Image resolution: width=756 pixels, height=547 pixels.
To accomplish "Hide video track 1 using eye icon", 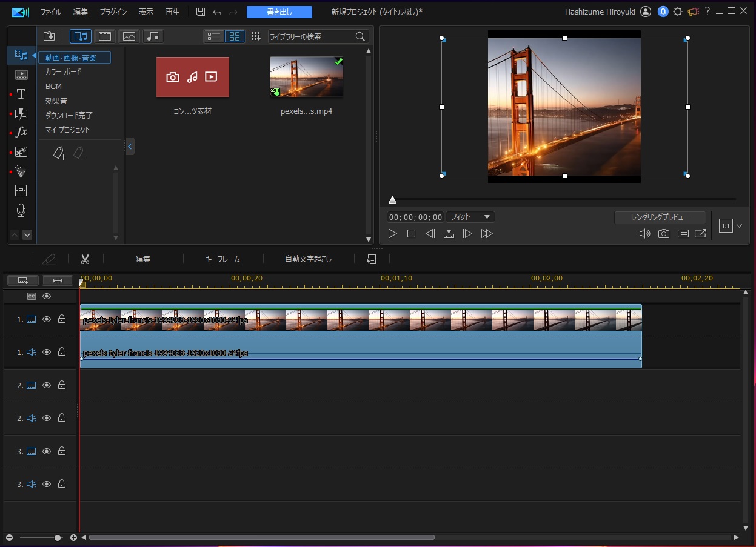I will tap(47, 319).
